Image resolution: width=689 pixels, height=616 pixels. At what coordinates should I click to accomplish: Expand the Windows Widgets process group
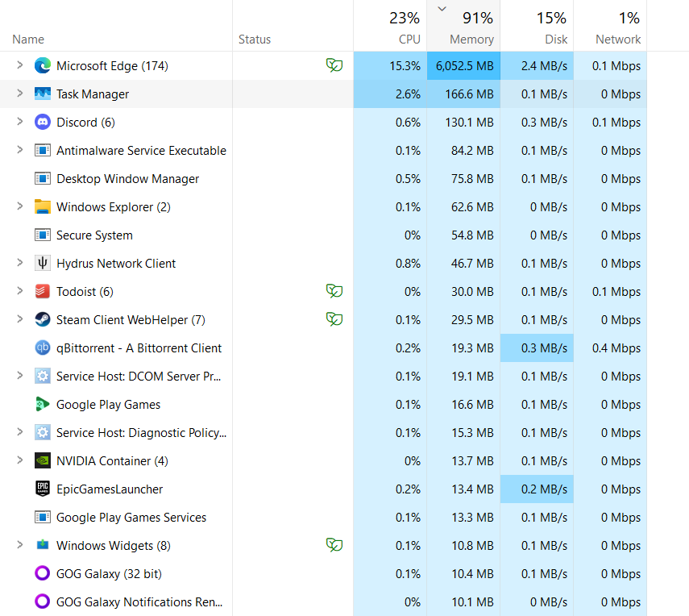[x=20, y=546]
